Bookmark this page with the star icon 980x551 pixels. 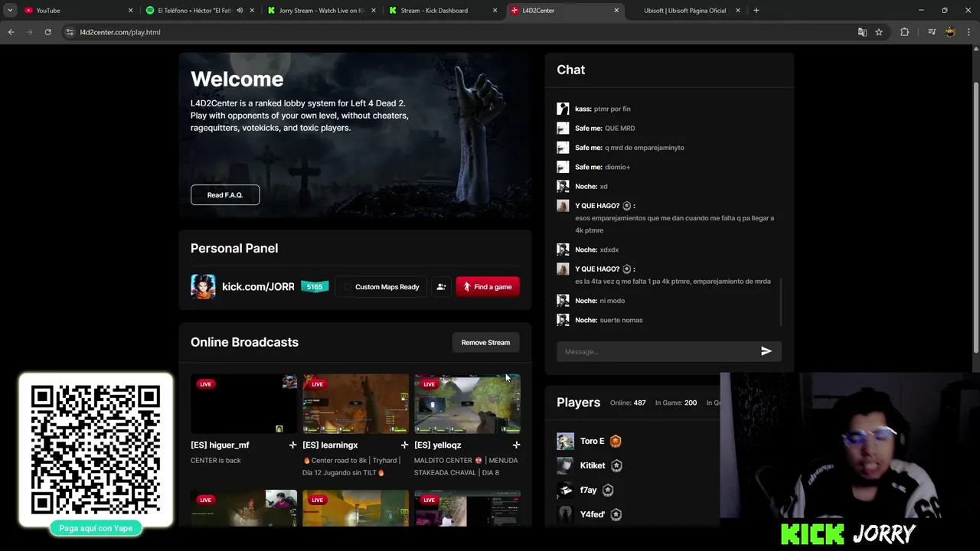coord(879,32)
